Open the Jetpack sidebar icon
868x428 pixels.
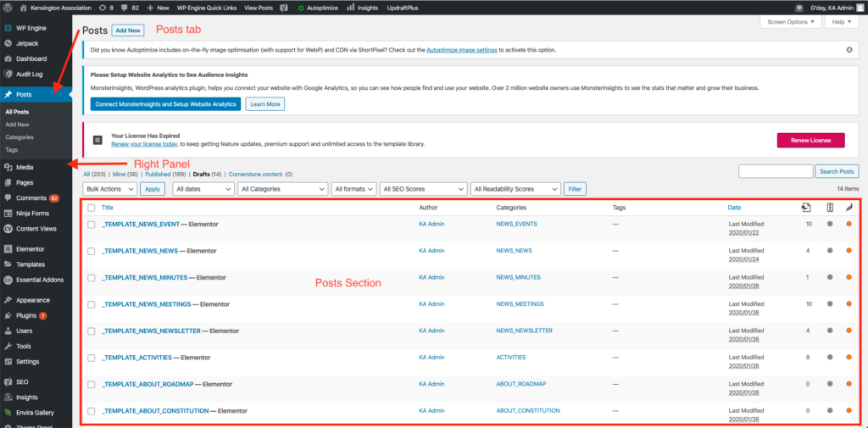(8, 43)
